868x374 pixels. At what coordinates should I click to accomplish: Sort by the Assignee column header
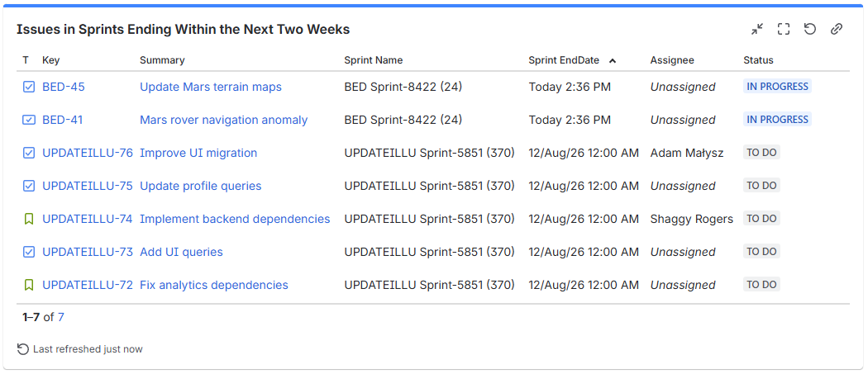click(672, 60)
